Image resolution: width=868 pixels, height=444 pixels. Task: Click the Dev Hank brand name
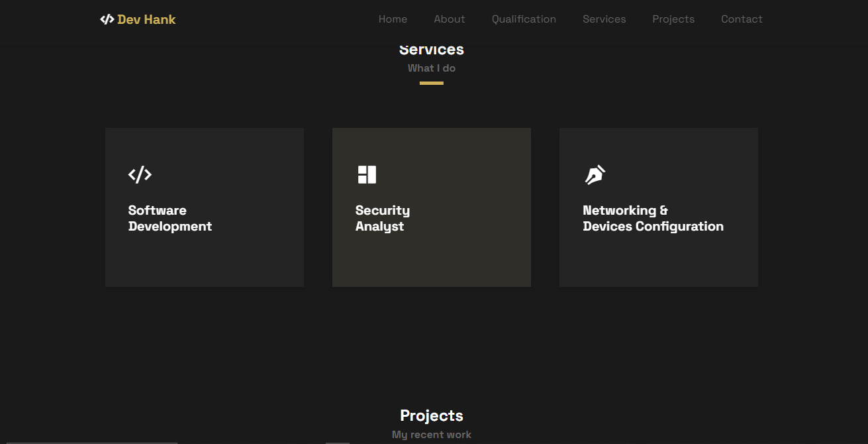(146, 19)
